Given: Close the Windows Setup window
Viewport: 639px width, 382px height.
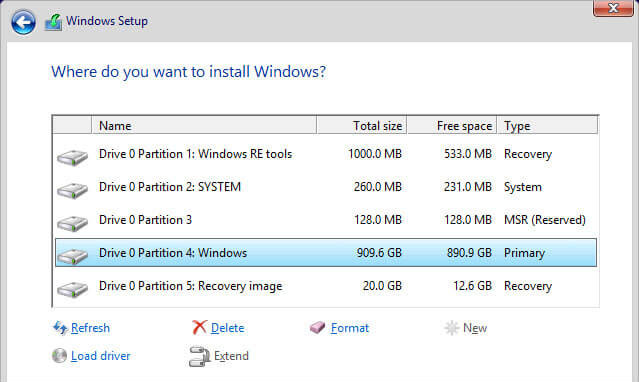Looking at the screenshot, I should [613, 8].
